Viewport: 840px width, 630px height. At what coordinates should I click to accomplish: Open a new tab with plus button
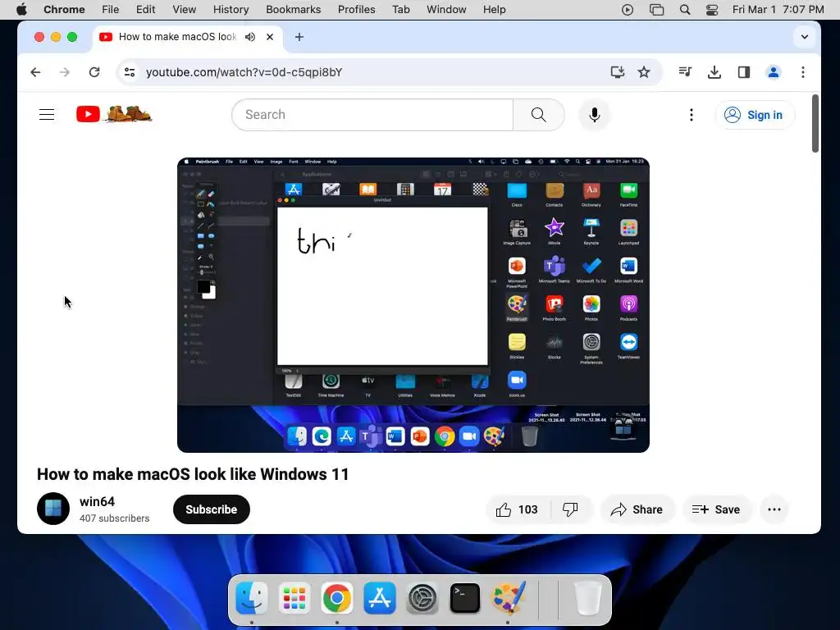click(299, 37)
